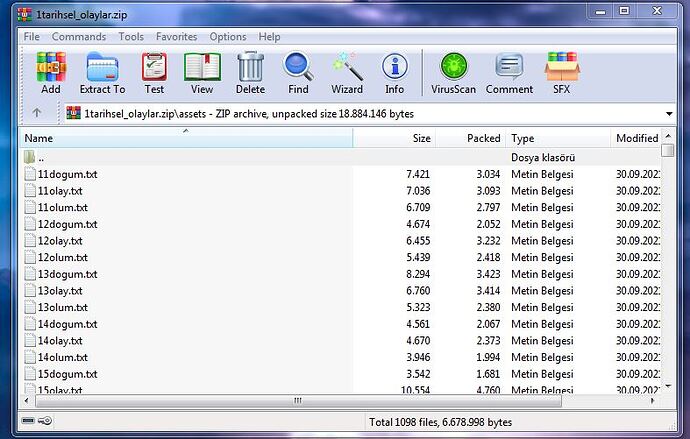Go up one folder level arrow

click(37, 113)
